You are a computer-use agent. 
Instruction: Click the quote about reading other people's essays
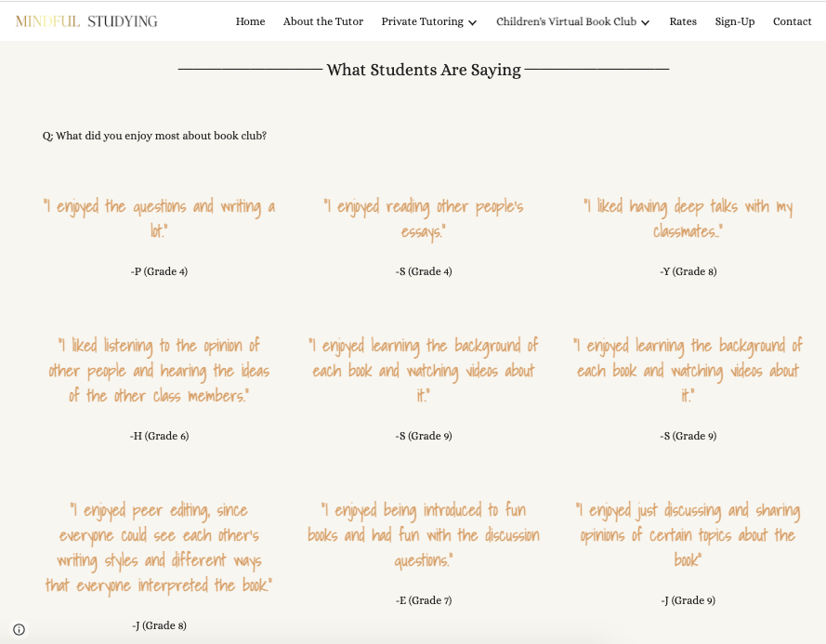click(x=424, y=218)
